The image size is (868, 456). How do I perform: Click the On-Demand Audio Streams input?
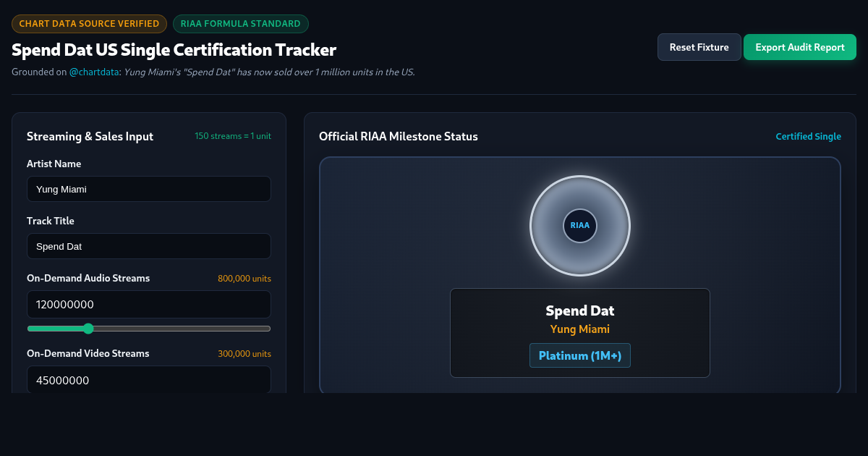coord(149,305)
